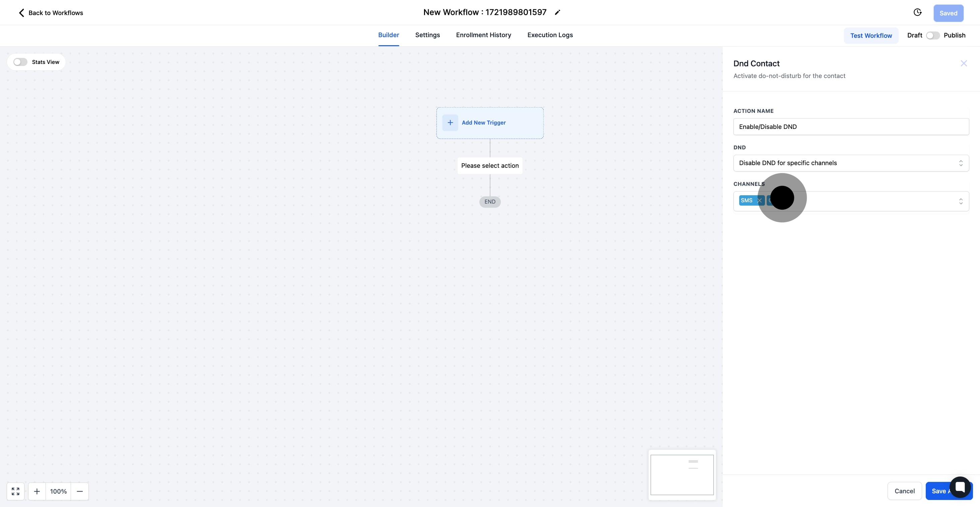Viewport: 980px width, 507px height.
Task: Click the Action Name input field
Action: 851,127
